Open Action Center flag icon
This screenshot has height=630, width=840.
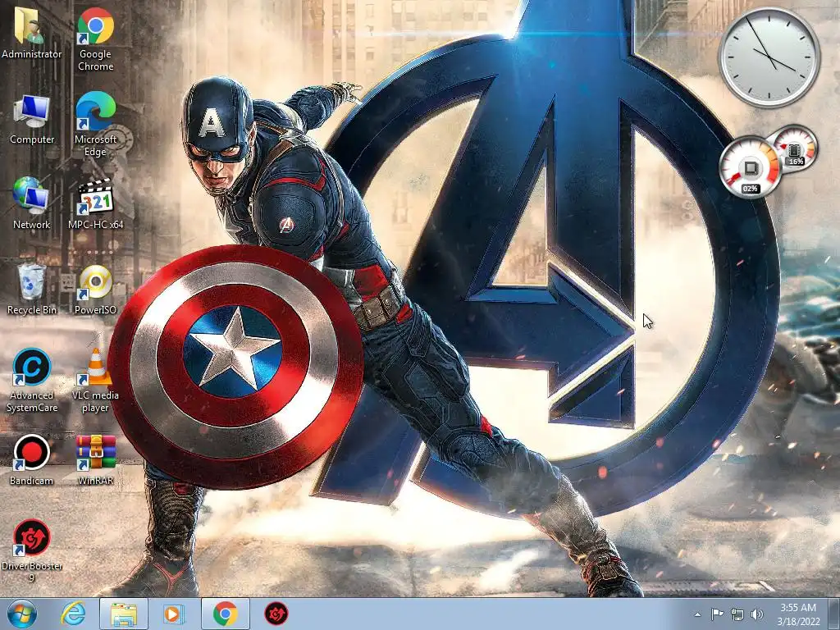pyautogui.click(x=717, y=614)
